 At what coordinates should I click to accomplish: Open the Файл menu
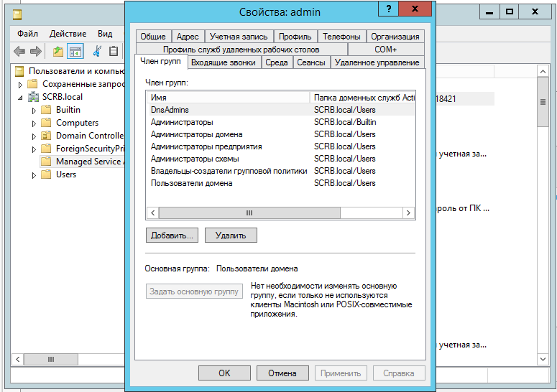point(27,34)
